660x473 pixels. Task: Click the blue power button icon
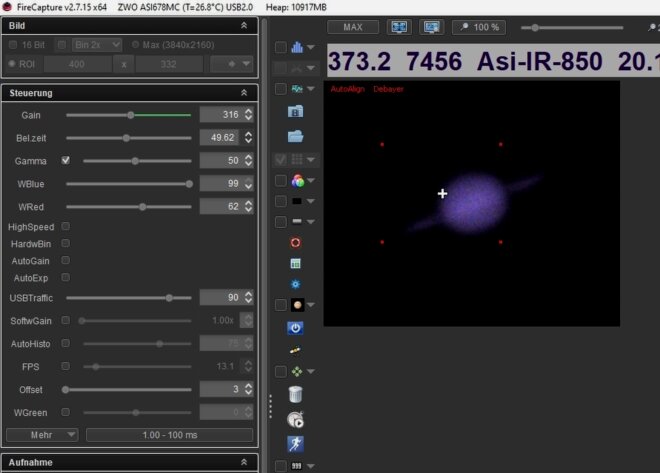(296, 327)
